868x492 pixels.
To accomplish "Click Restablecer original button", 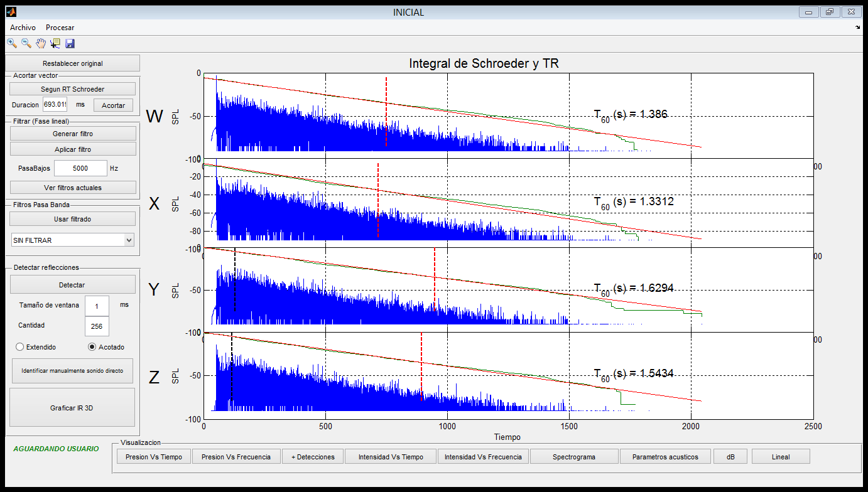I will [x=72, y=63].
